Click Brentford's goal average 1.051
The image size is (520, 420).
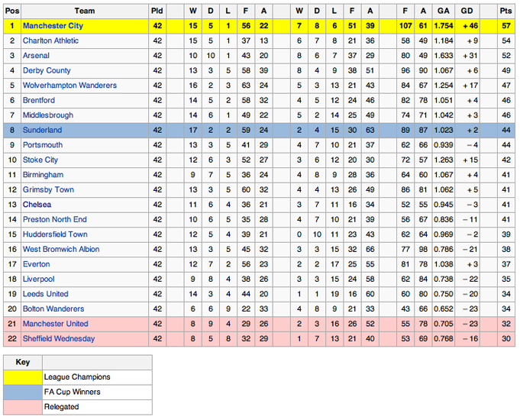point(444,100)
